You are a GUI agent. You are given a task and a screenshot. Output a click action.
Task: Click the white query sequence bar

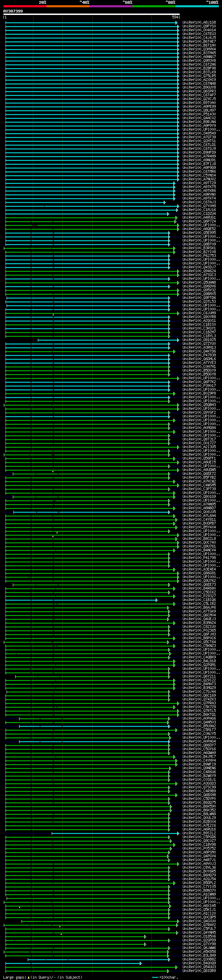(92, 14)
